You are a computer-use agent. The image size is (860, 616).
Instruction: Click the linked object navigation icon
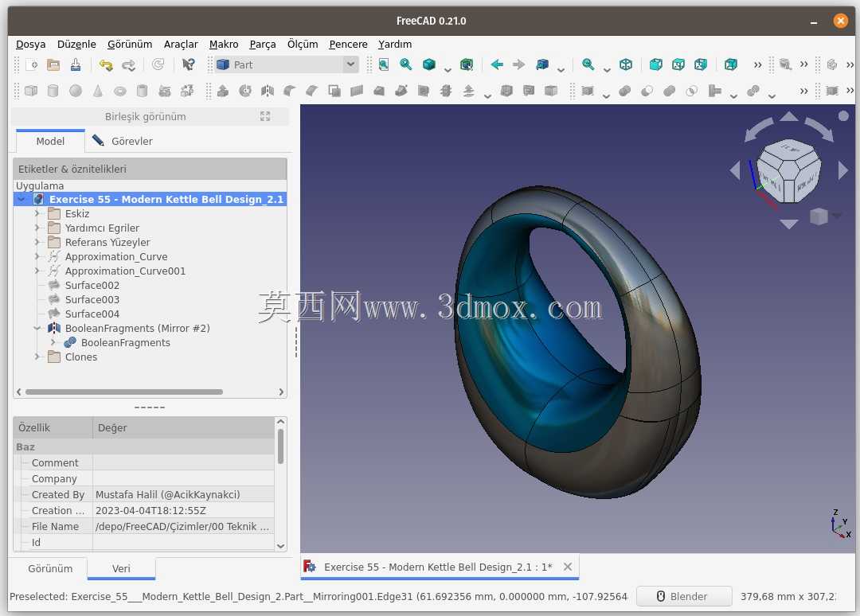pos(542,64)
